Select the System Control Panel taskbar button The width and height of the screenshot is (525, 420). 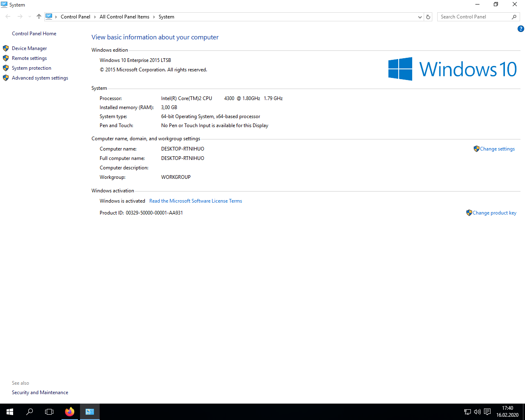[90, 412]
